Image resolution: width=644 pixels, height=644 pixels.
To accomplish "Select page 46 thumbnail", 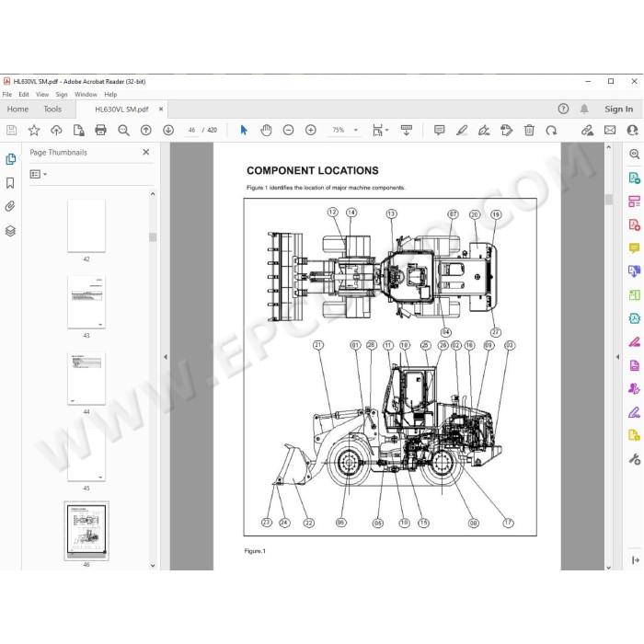I will coord(86,531).
